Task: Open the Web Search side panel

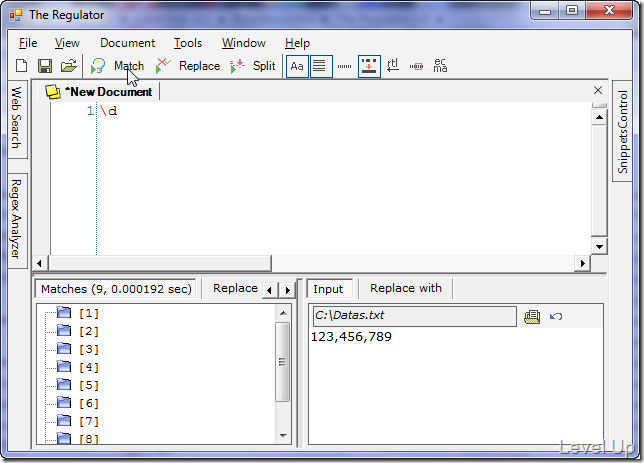Action: [16, 118]
